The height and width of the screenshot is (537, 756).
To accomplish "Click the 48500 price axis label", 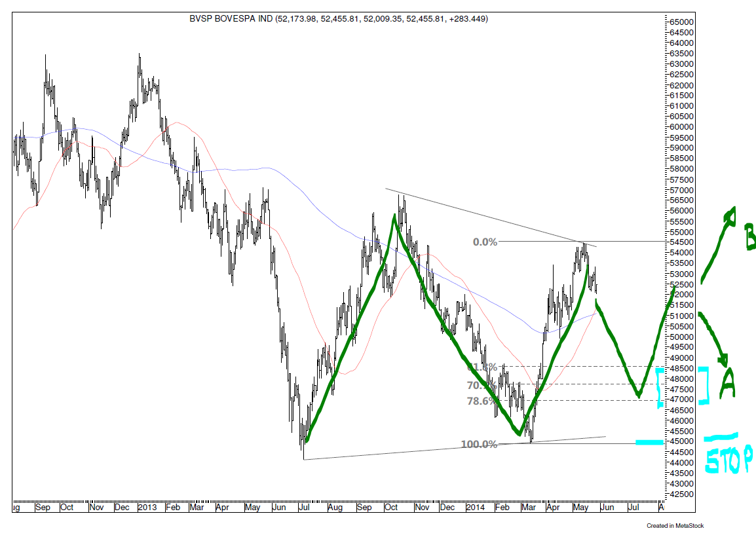I will [x=682, y=369].
